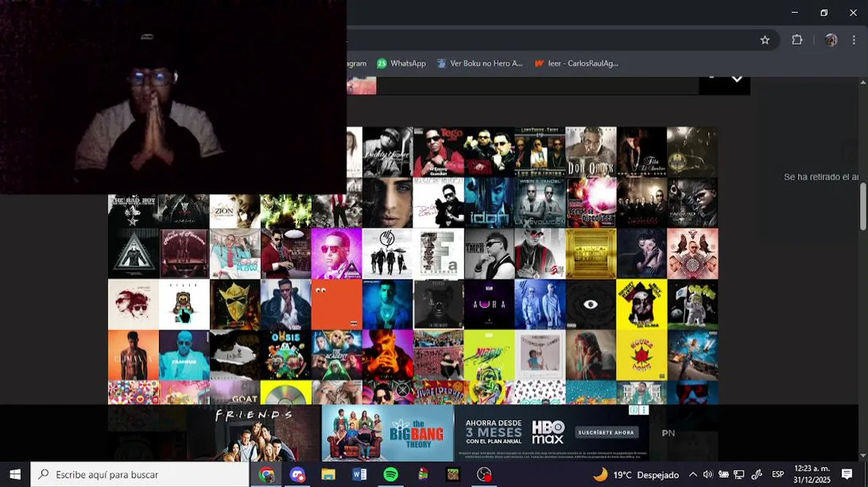Open the notification center icon
868x487 pixels.
(847, 475)
